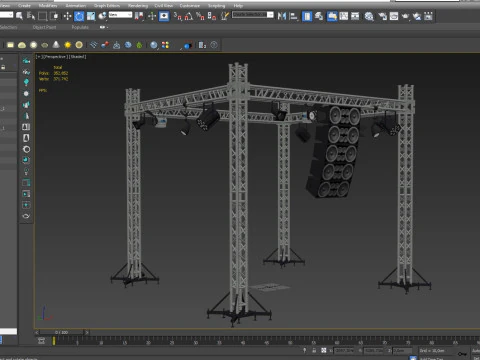This screenshot has height=360, width=480.
Task: Step time slider forward with right arrow
Action: 87,332
